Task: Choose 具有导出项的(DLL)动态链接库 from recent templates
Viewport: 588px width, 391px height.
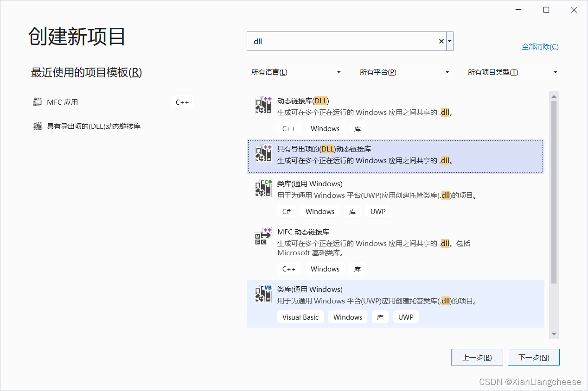Action: 114,126
